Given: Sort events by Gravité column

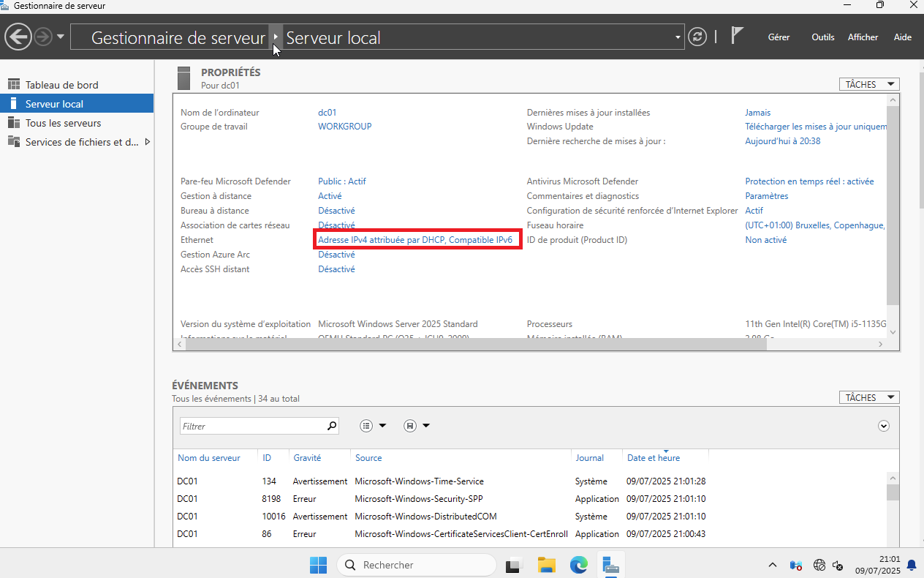Looking at the screenshot, I should tap(307, 458).
